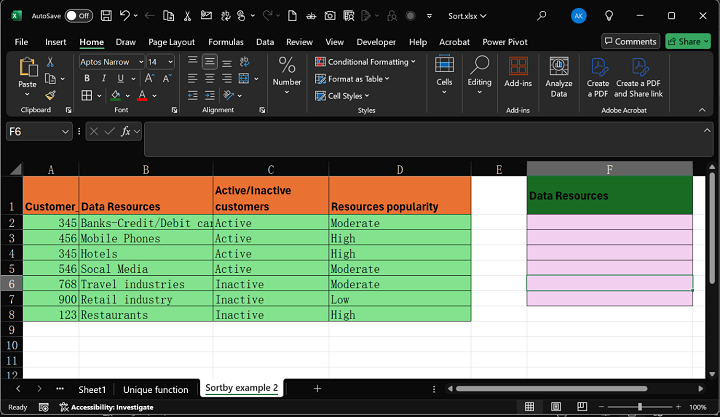Click the Insert Function fx icon
Screen dimensions: 720x417
click(x=126, y=131)
